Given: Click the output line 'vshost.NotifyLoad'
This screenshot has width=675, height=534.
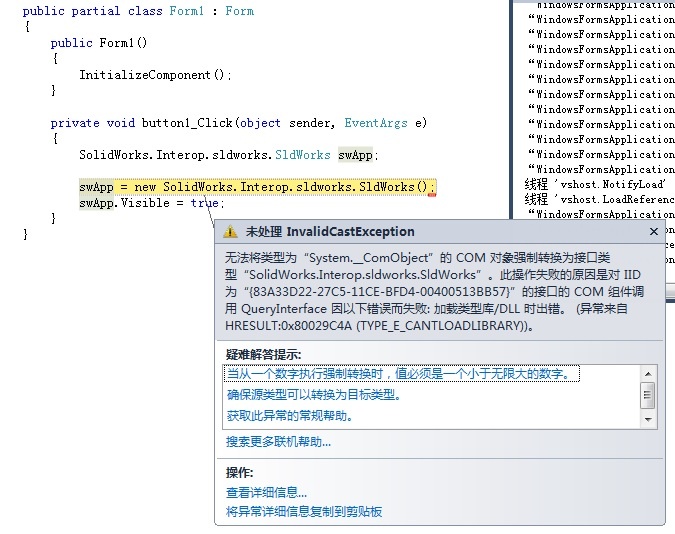Looking at the screenshot, I should [x=595, y=184].
